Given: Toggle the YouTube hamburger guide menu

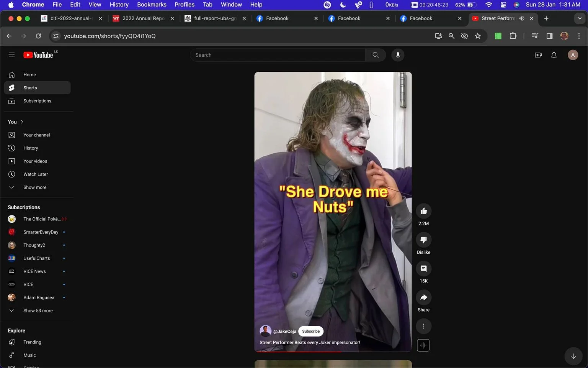Looking at the screenshot, I should click(11, 55).
